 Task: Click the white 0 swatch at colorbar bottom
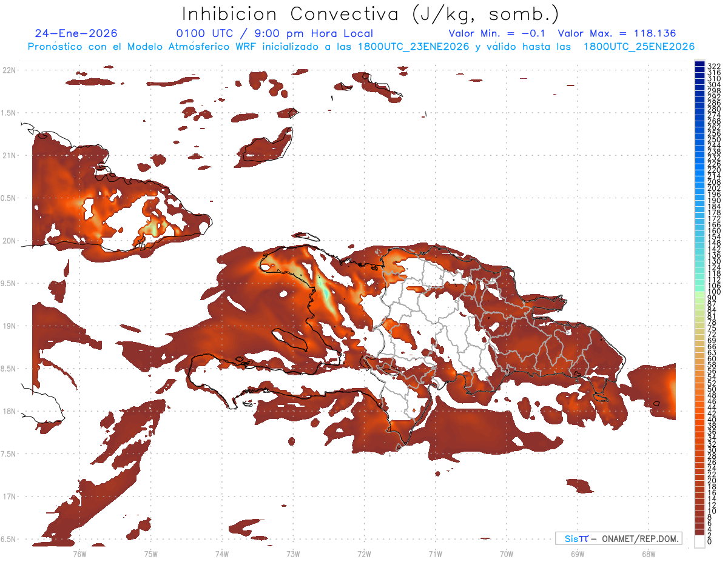click(699, 542)
